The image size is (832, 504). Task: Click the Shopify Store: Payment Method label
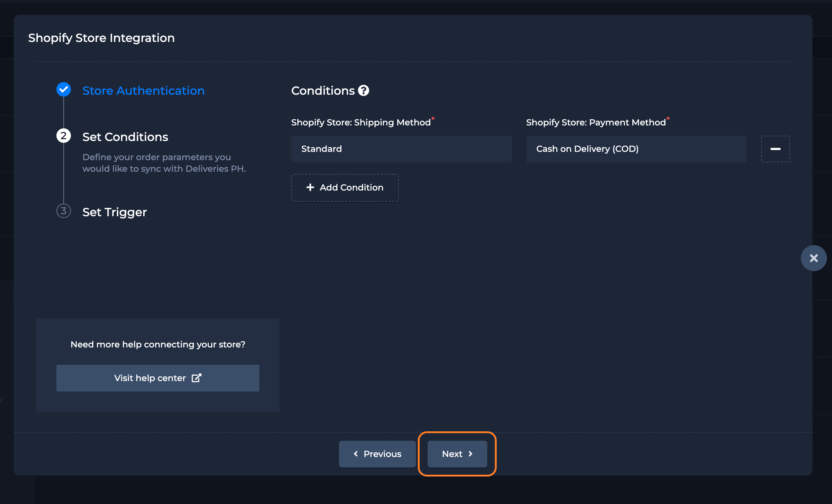tap(596, 123)
